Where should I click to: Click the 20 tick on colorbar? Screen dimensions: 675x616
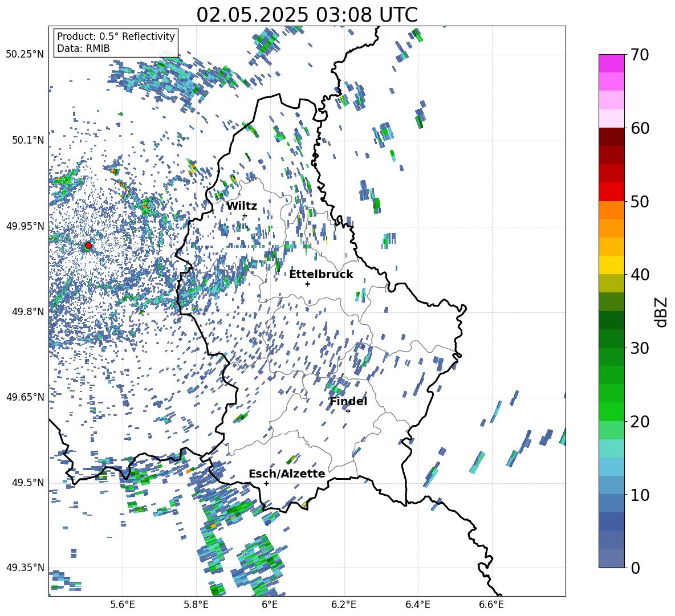(x=639, y=422)
